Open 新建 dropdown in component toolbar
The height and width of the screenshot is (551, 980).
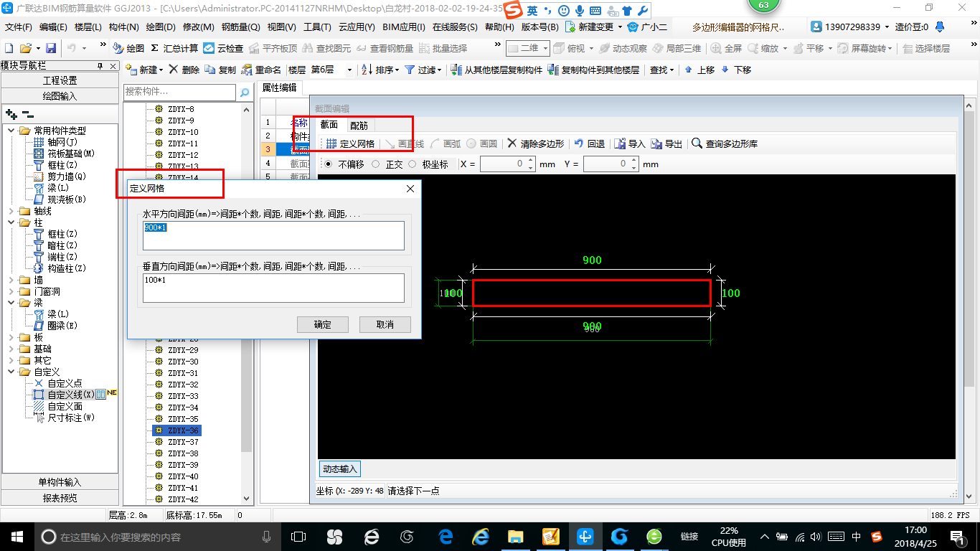(144, 70)
